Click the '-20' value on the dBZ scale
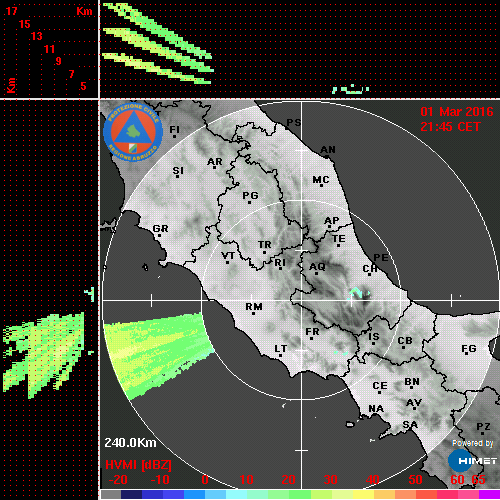This screenshot has height=500, width=500. coord(118,480)
